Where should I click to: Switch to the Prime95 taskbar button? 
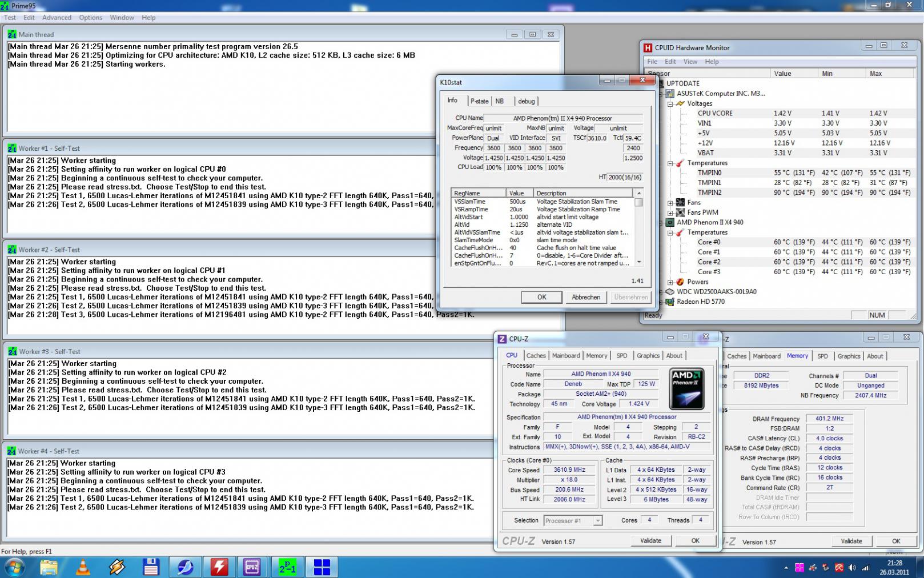(287, 567)
